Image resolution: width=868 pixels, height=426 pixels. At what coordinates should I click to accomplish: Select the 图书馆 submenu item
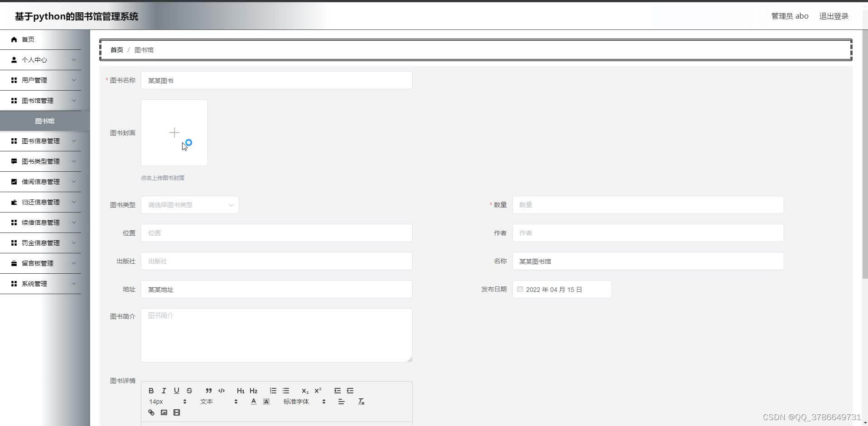[x=45, y=121]
